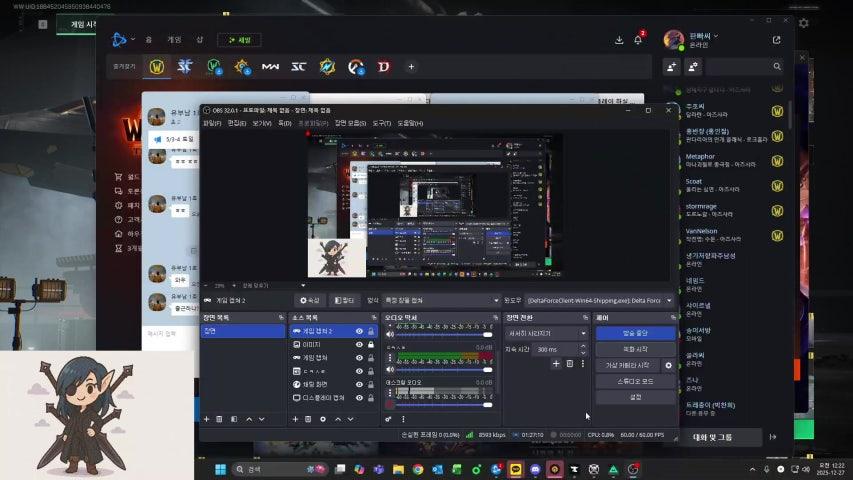853x480 pixels.
Task: Open the Battle.net downloads icon
Action: pyautogui.click(x=619, y=40)
